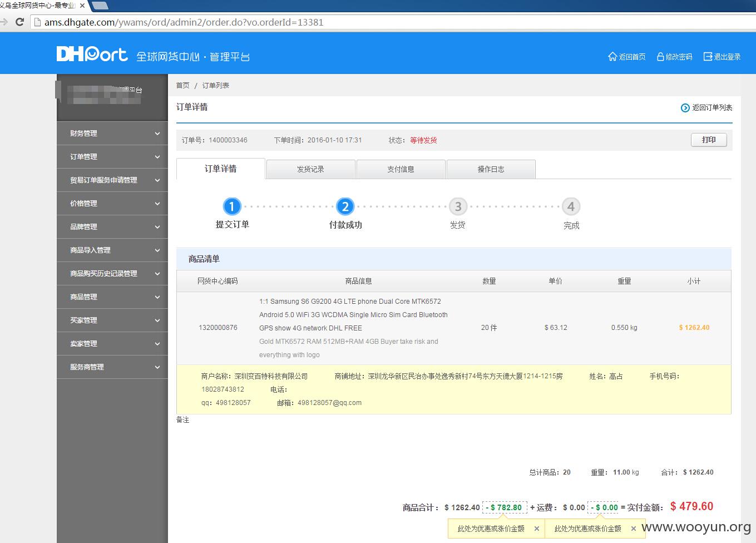The image size is (756, 543).
Task: Click the quantity 20 件 cell
Action: [x=489, y=328]
